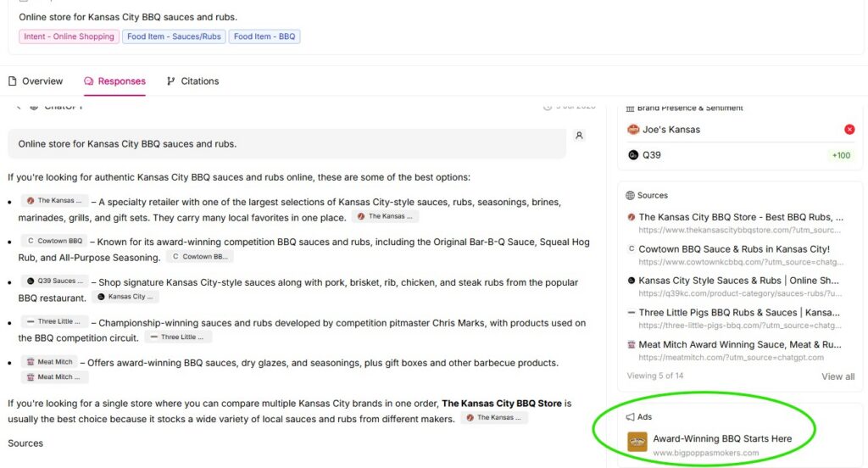Select the +100 sentiment score for Q39

(841, 156)
